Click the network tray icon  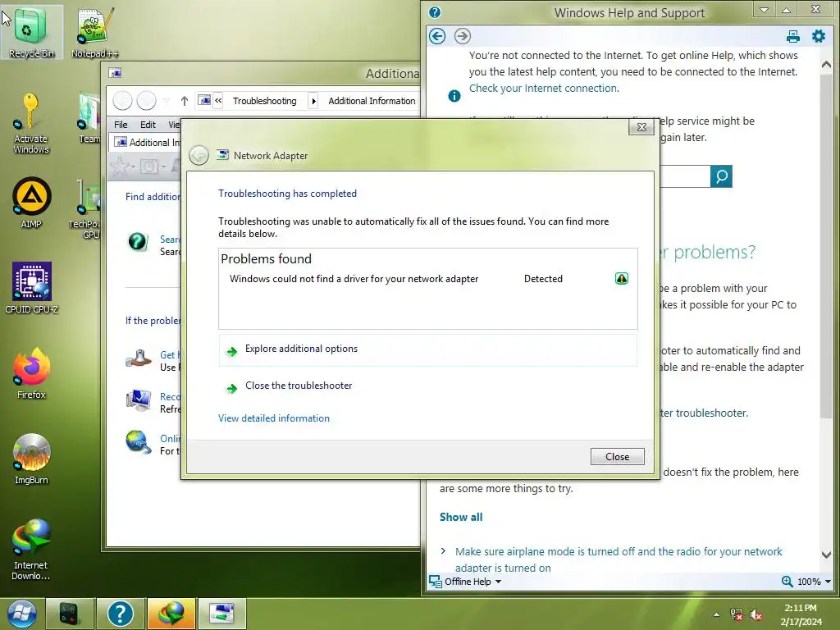coord(737,614)
